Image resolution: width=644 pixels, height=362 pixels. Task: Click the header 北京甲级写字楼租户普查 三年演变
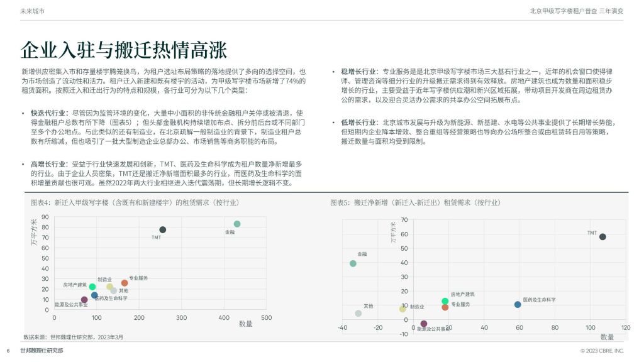coord(576,11)
